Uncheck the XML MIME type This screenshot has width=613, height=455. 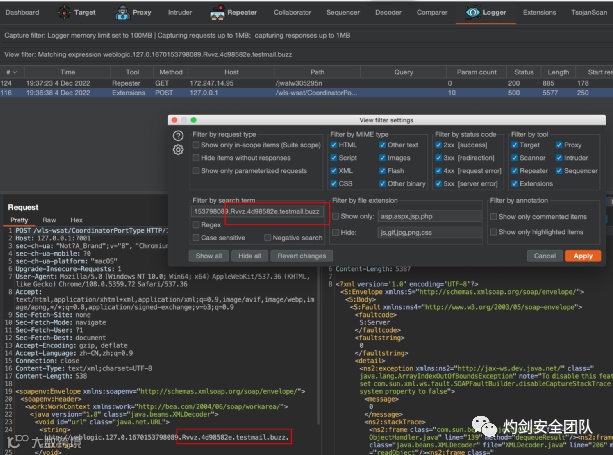[x=333, y=171]
